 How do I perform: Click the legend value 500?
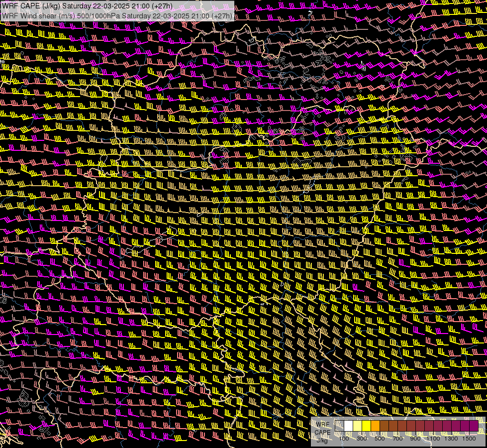pos(380,439)
